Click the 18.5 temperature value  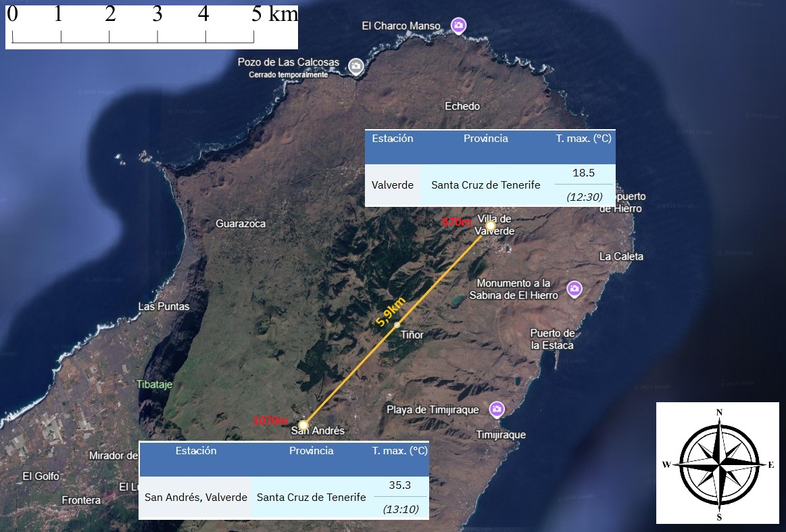(x=583, y=173)
